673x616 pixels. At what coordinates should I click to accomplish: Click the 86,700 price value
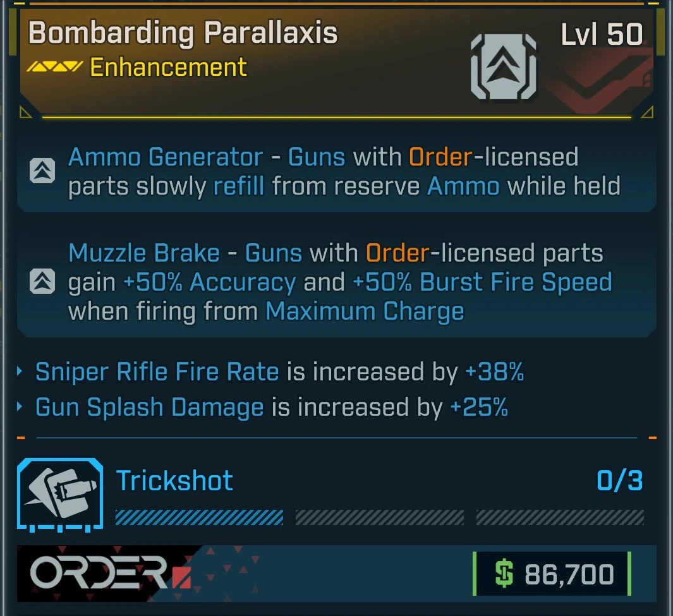569,574
